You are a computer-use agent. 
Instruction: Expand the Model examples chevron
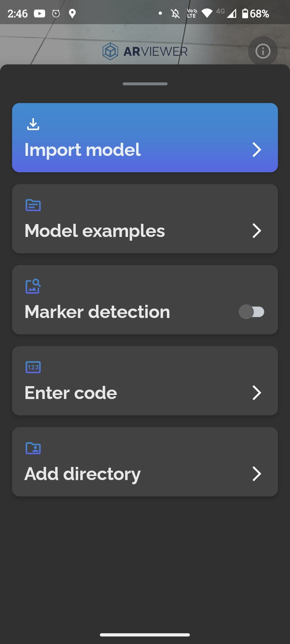click(257, 231)
